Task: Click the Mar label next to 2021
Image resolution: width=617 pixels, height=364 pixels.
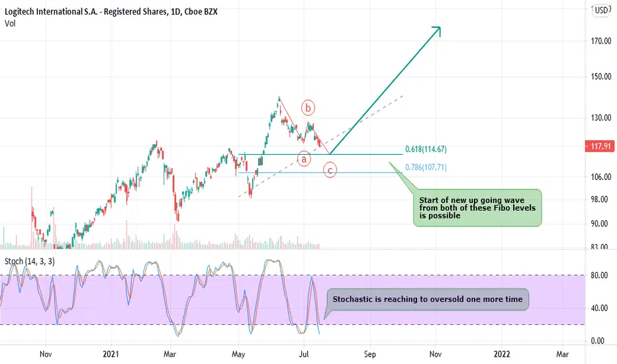Action: click(169, 354)
